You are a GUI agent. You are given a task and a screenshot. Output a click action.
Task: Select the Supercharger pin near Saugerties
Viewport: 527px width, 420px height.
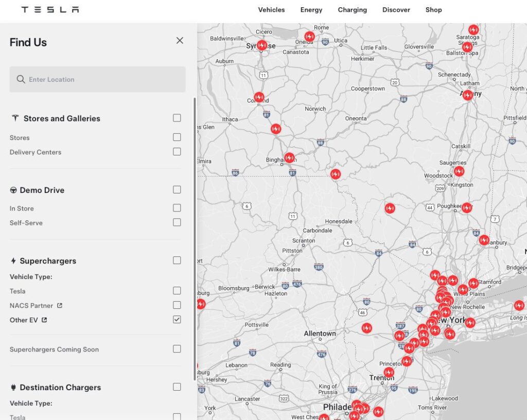click(x=459, y=171)
